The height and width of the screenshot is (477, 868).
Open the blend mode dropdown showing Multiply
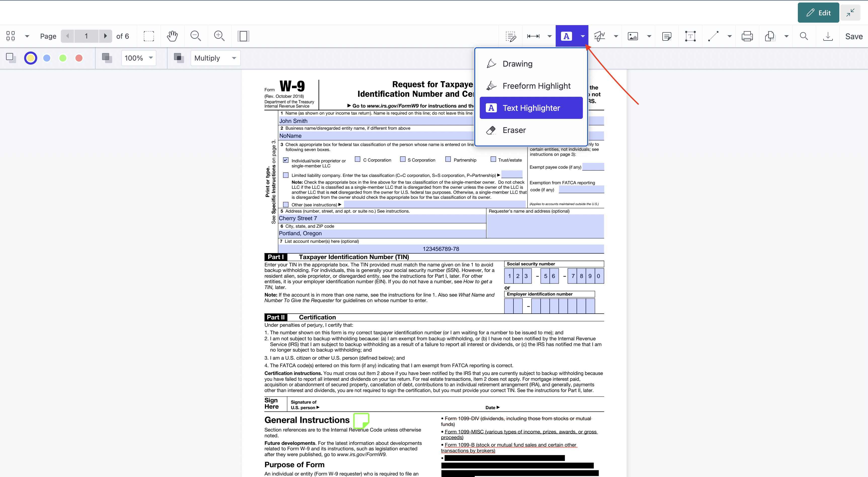pos(215,58)
